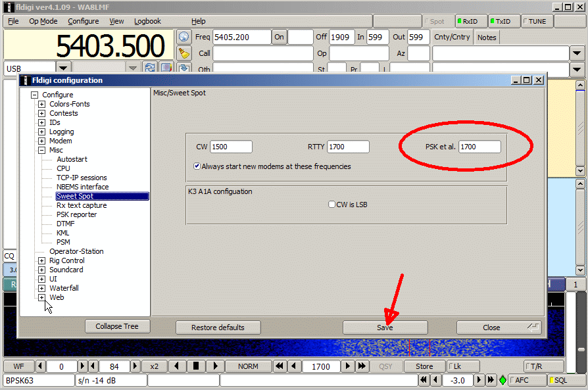This screenshot has height=390, width=588.
Task: Toggle the RxID button
Action: pyautogui.click(x=471, y=22)
